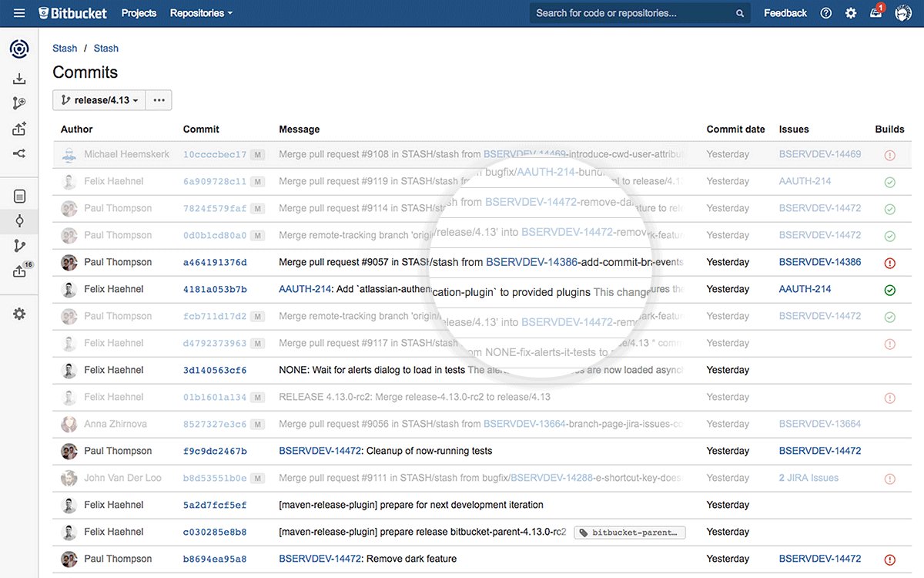Image resolution: width=924 pixels, height=578 pixels.
Task: Click BSERVDEV-14472 link in Cleanup message
Action: (x=320, y=451)
